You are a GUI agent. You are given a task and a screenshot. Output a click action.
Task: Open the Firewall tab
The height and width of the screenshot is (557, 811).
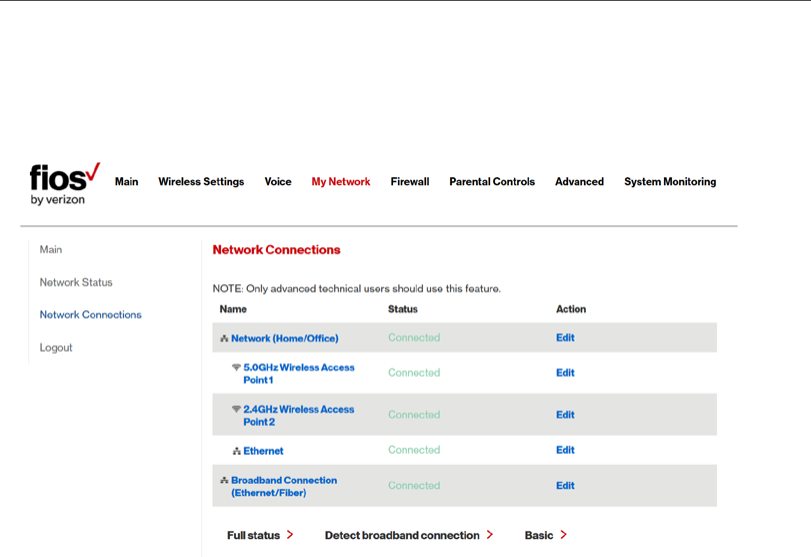coord(410,182)
